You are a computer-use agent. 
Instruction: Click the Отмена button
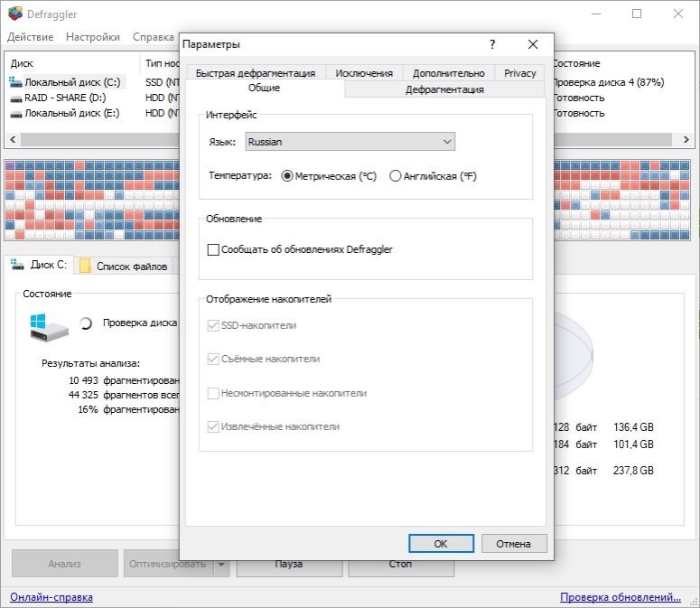[x=514, y=543]
